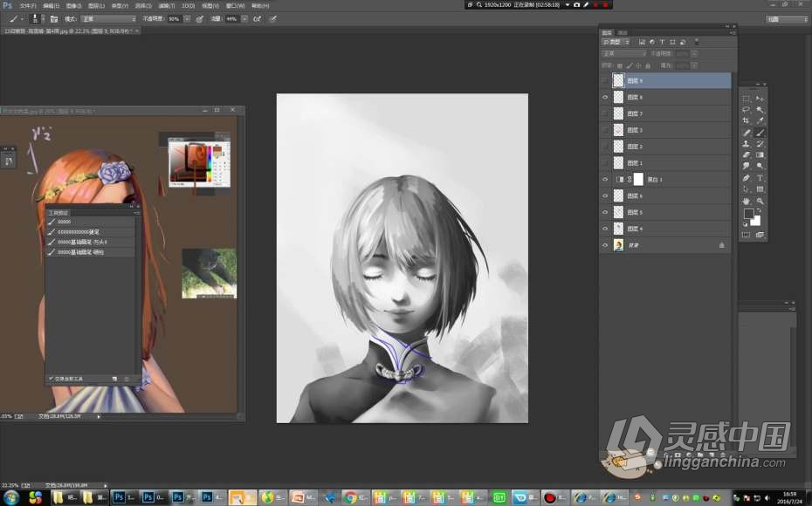Select the Pen tool in the toolbox
This screenshot has width=812, height=506.
[x=747, y=178]
